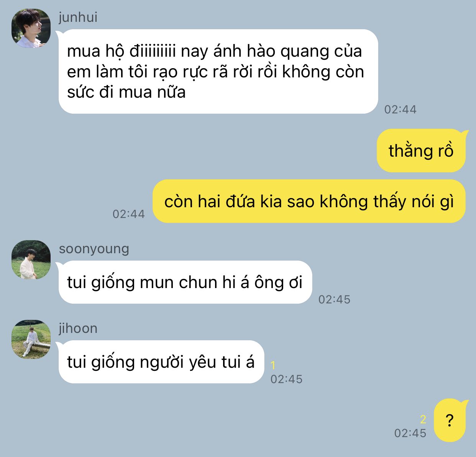Tap the 02:45 timestamp after jihoon's message
The image size is (476, 457).
pos(286,379)
